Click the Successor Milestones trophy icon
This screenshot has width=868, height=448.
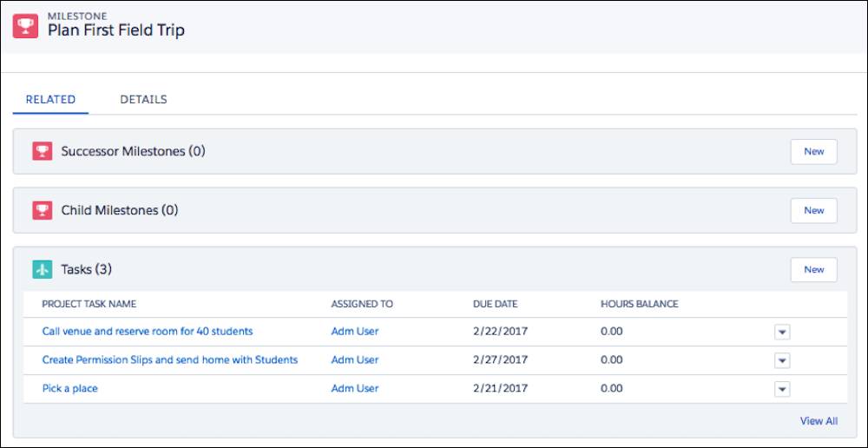pyautogui.click(x=42, y=151)
